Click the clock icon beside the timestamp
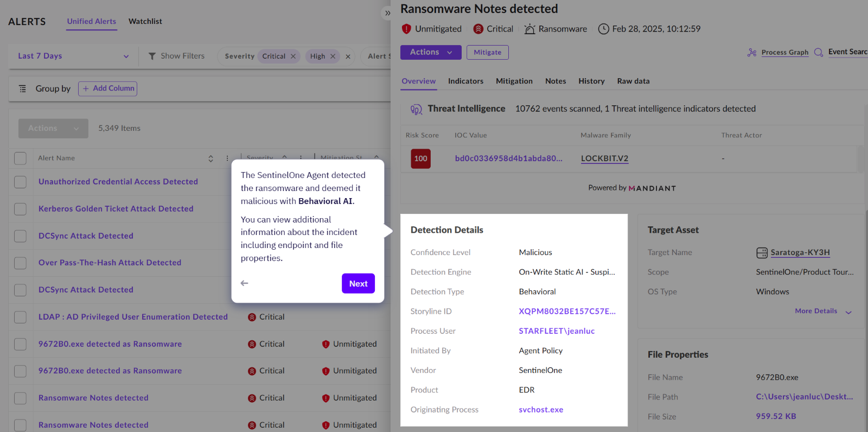Viewport: 868px width, 432px height. point(603,29)
